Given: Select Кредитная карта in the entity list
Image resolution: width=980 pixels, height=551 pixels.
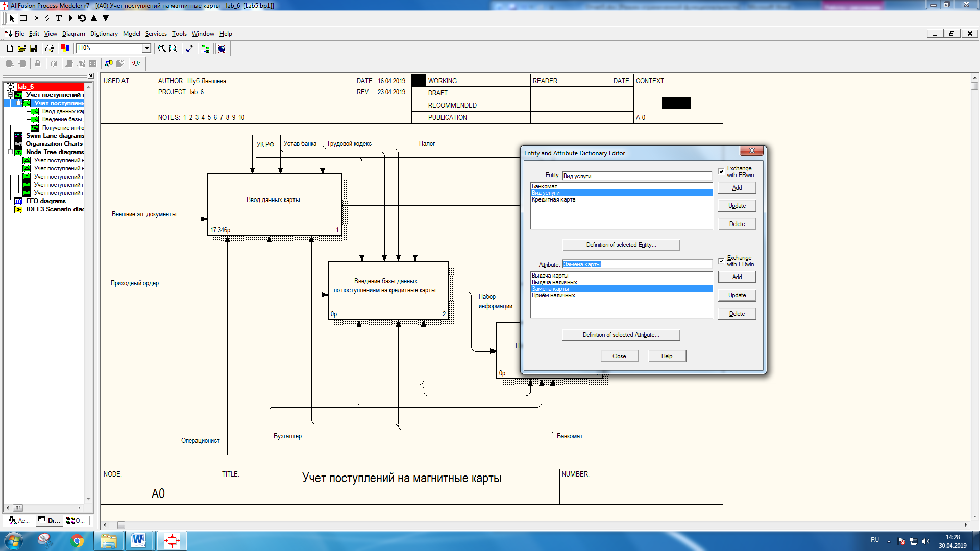Looking at the screenshot, I should [621, 199].
